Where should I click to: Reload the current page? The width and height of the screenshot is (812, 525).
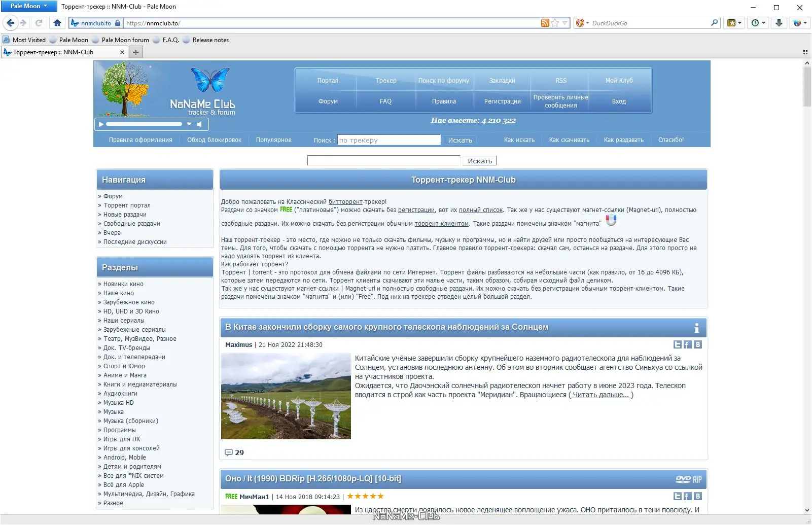39,23
